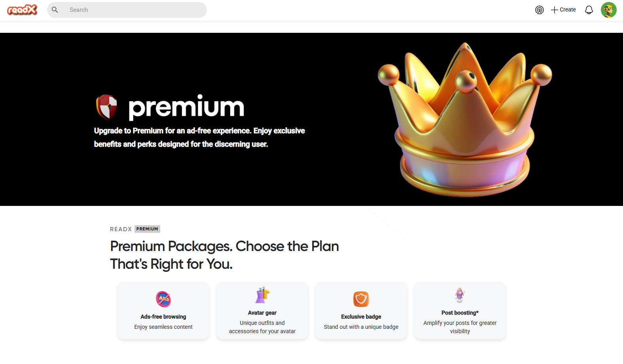Select the Exclusive badge card title
This screenshot has width=623, height=364.
[x=361, y=317]
